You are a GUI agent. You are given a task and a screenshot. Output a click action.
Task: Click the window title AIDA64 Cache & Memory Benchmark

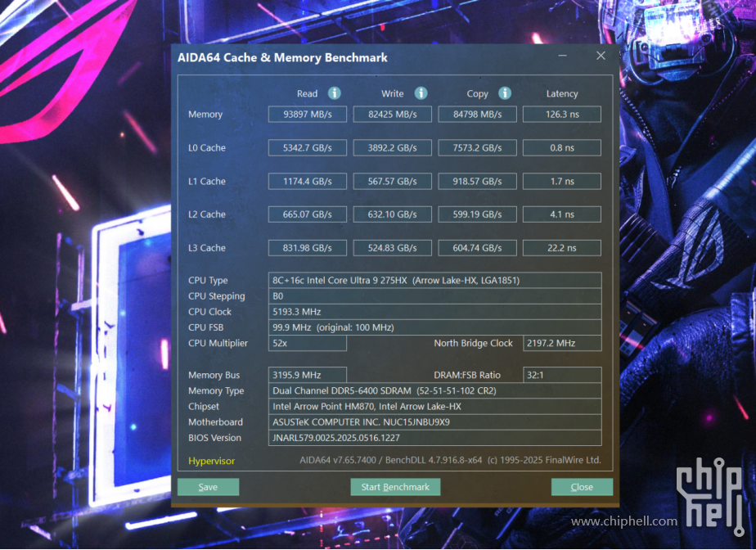pos(282,57)
